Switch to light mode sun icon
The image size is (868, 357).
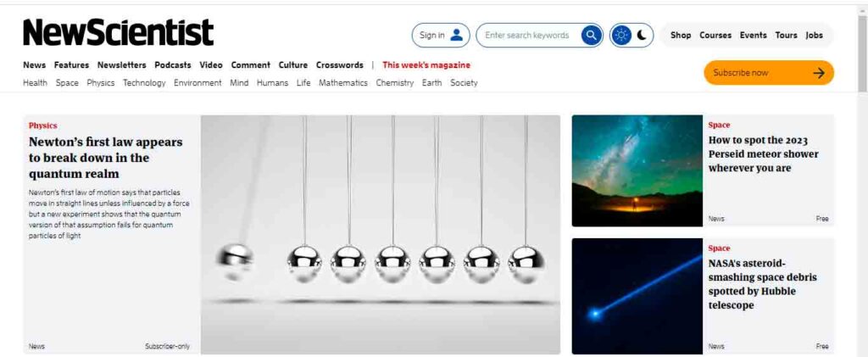(621, 36)
